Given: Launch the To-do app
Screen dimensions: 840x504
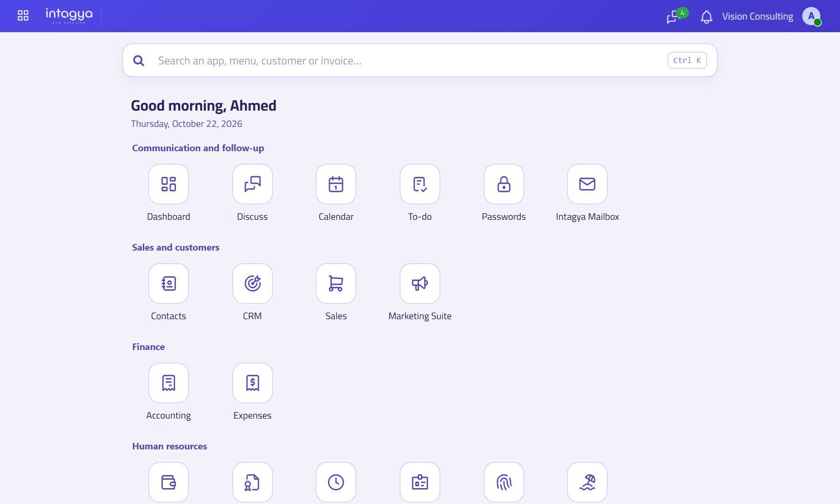Looking at the screenshot, I should click(420, 184).
